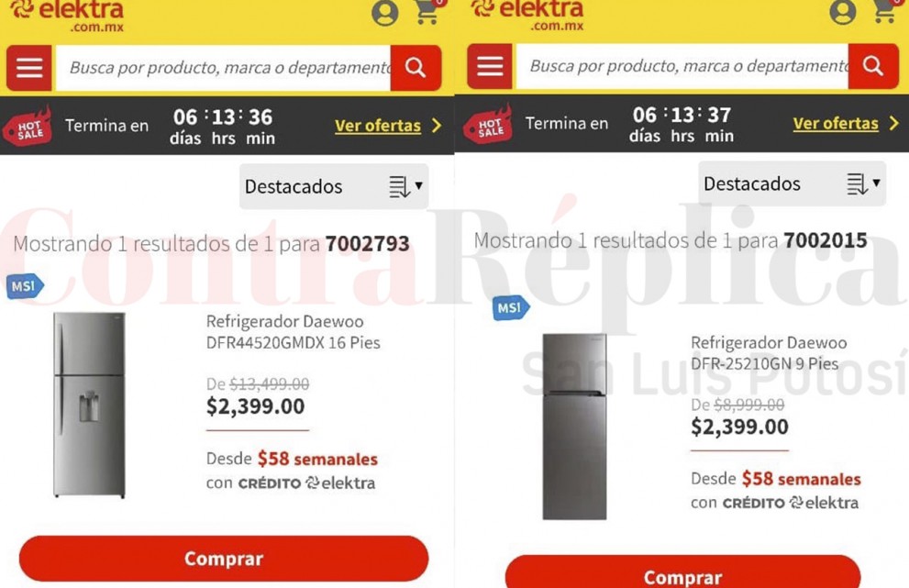909x588 pixels.
Task: Expand Destacados sort dropdown on left
Action: (334, 187)
